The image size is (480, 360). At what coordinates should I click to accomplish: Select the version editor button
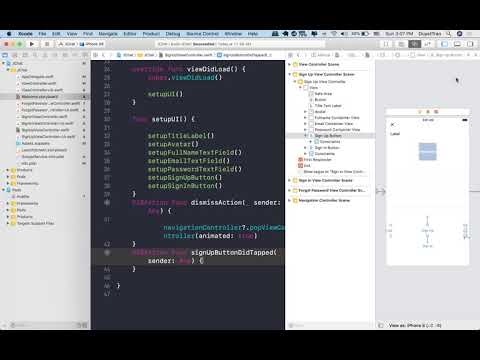point(428,44)
